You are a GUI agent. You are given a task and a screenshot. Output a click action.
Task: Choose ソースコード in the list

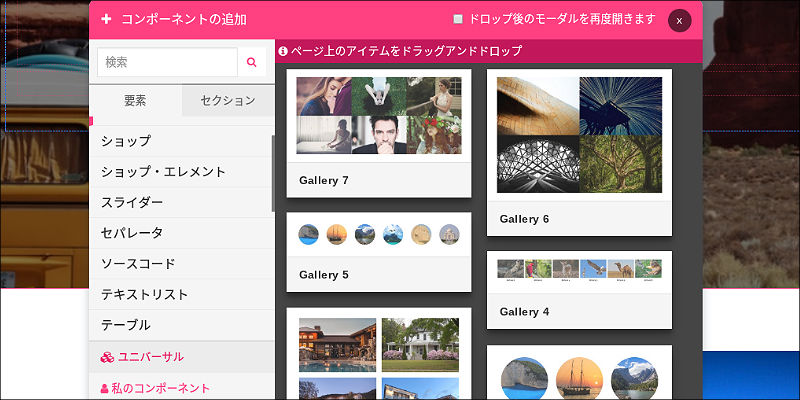[x=181, y=264]
